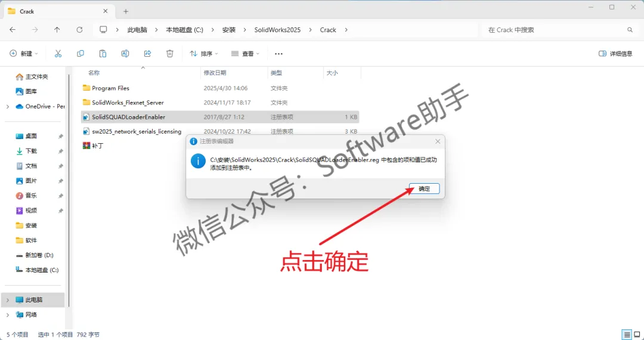
Task: Expand chevron after SolidWorks2025 in breadcrumb
Action: point(311,30)
